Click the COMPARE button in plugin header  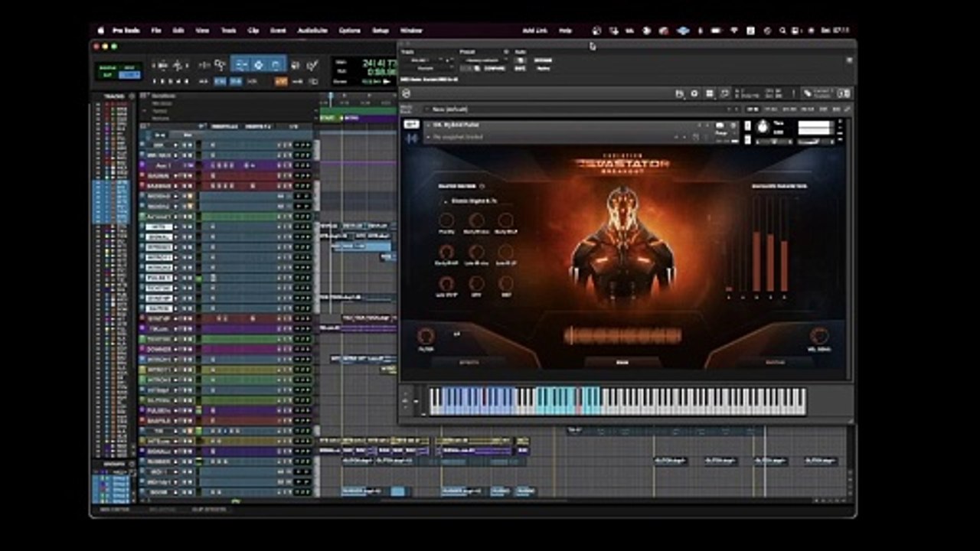click(x=495, y=68)
